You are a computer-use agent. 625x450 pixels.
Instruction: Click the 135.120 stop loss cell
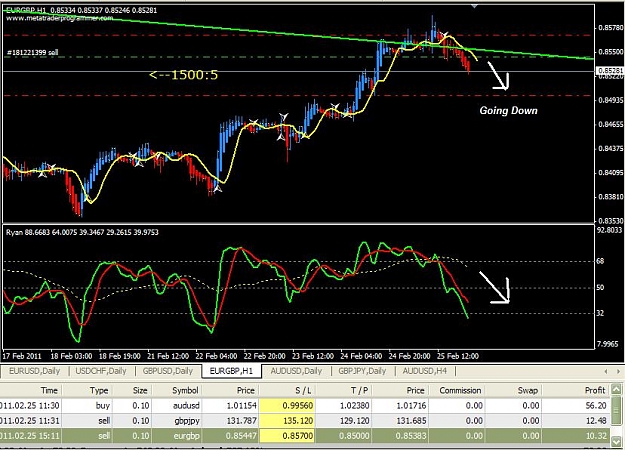287,421
